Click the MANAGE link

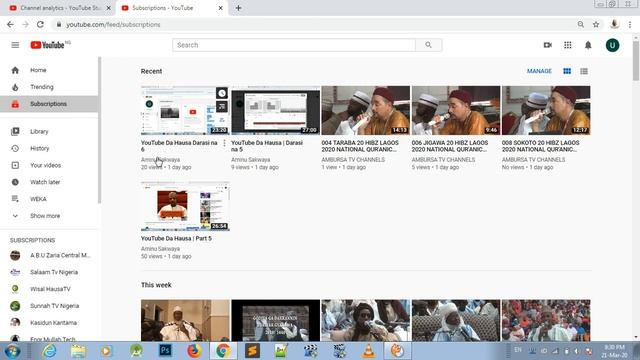pyautogui.click(x=539, y=71)
